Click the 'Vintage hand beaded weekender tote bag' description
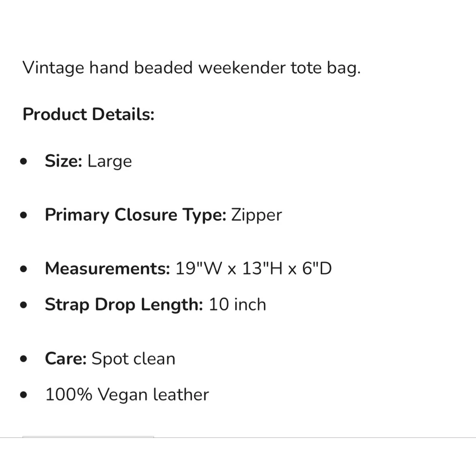The width and height of the screenshot is (476, 476). pos(191,68)
